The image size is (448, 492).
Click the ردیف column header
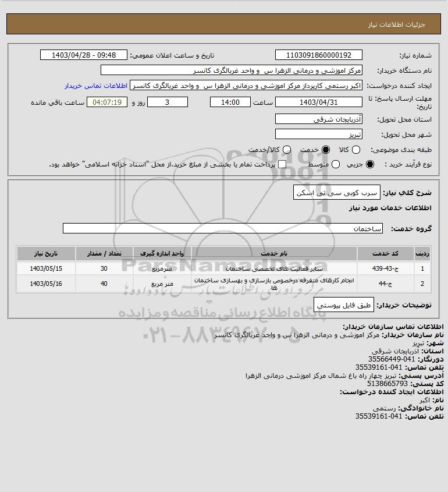(x=422, y=253)
